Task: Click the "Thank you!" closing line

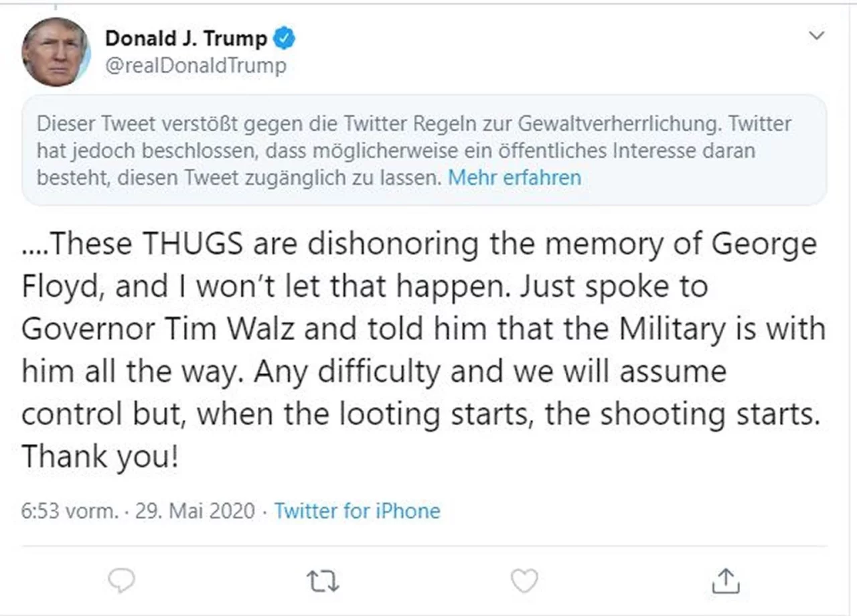Action: 100,457
